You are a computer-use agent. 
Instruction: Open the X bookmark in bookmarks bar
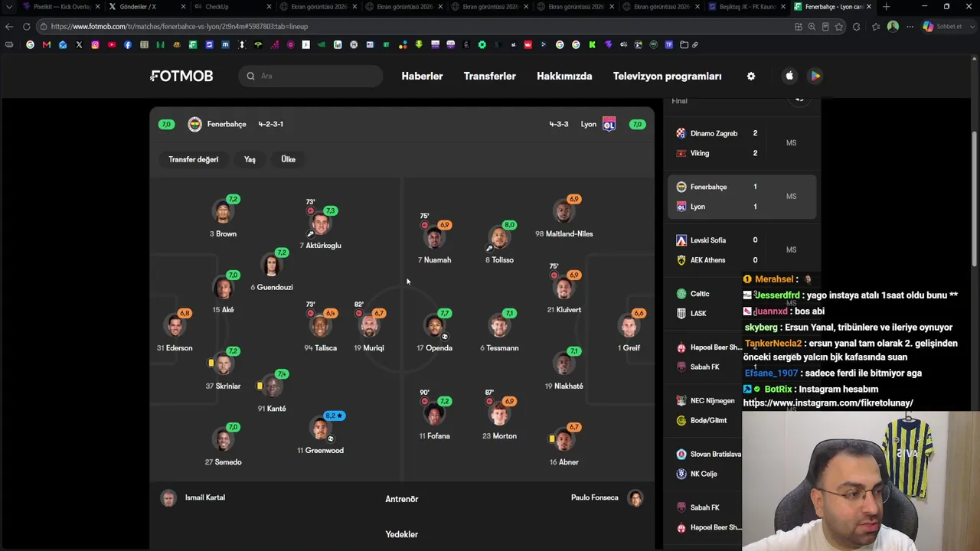click(79, 44)
